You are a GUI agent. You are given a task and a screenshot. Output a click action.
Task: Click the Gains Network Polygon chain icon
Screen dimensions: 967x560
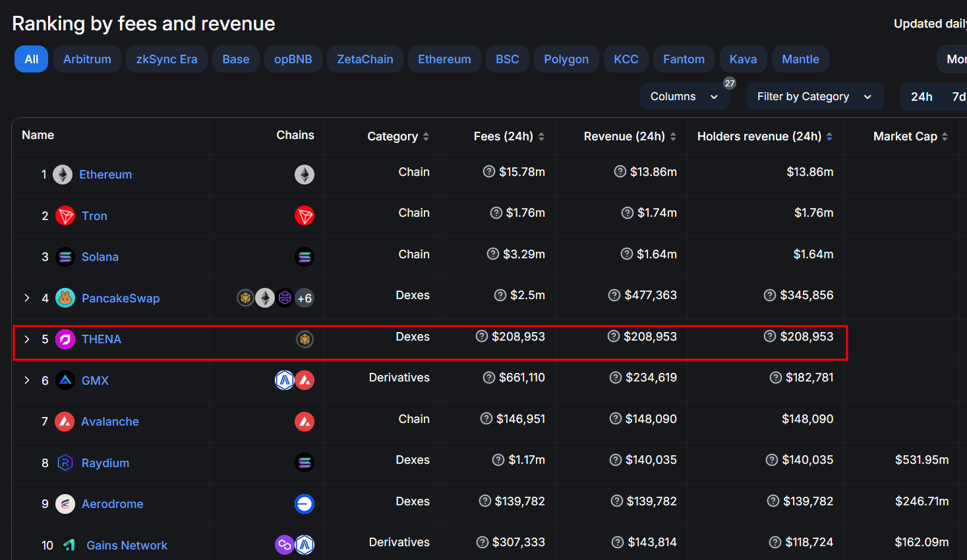[x=285, y=545]
